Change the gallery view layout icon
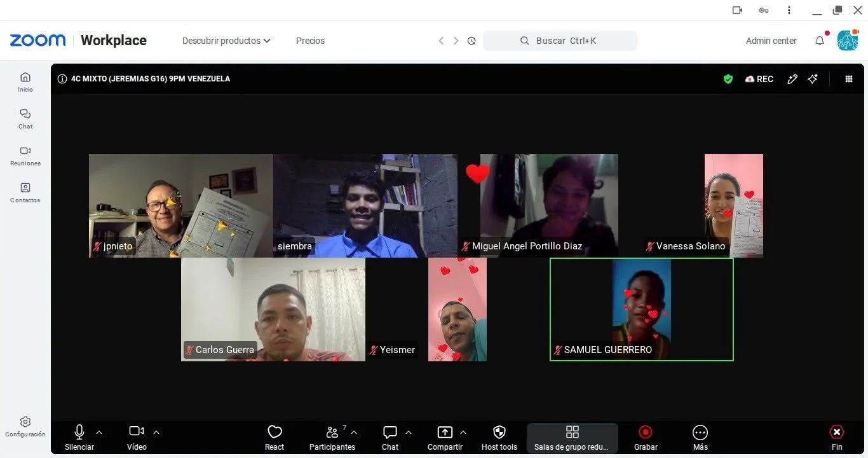 [849, 79]
